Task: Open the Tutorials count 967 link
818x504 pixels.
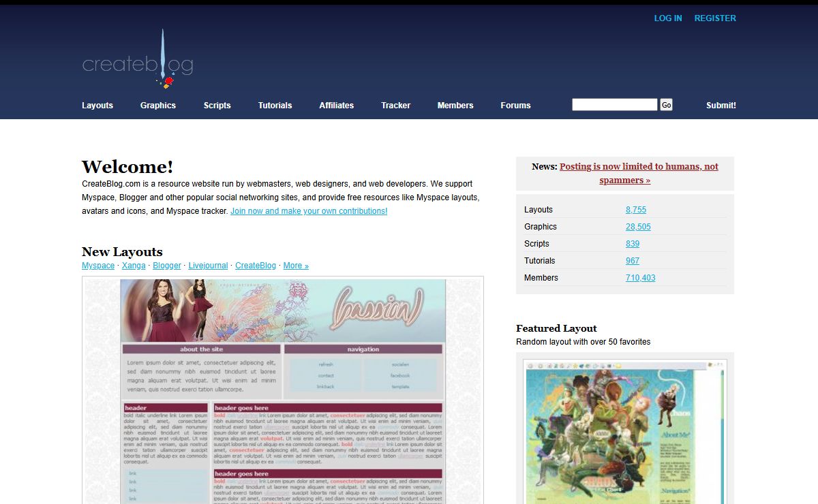Action: click(633, 261)
